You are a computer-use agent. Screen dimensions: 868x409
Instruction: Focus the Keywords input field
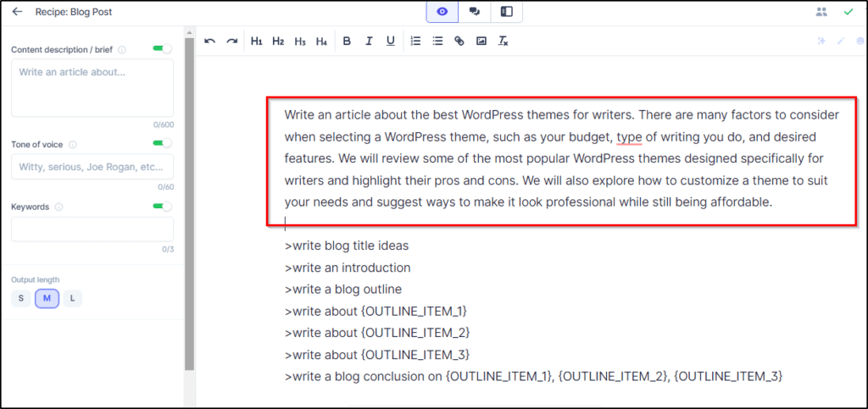pyautogui.click(x=92, y=229)
